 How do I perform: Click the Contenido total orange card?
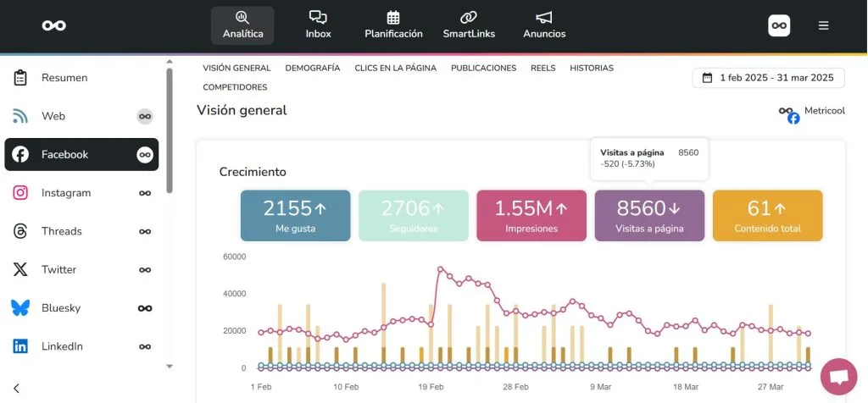click(767, 215)
